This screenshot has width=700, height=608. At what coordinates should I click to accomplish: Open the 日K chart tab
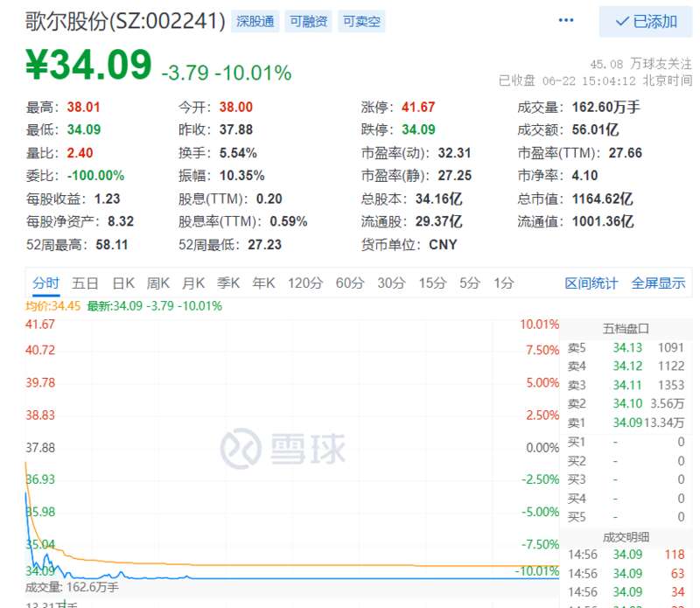(123, 283)
